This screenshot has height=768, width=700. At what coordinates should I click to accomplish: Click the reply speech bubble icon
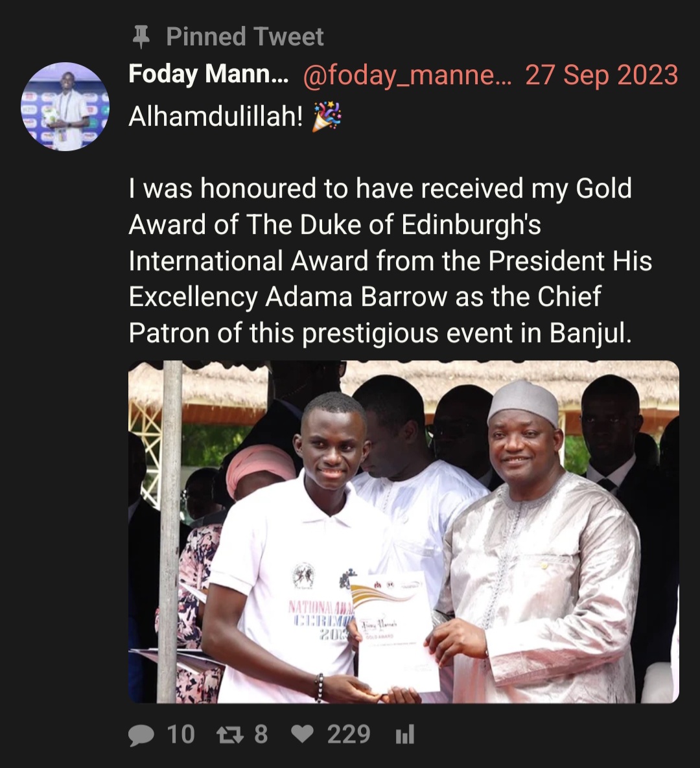[141, 735]
